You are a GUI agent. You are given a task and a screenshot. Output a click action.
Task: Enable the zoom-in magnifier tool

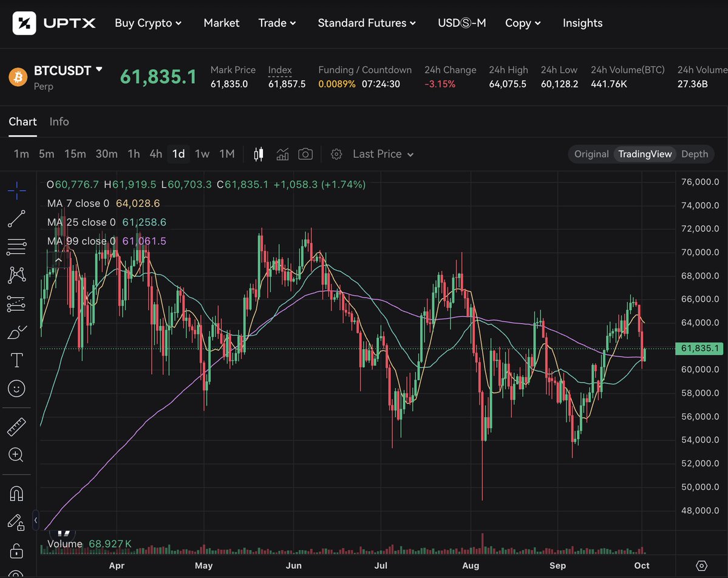[16, 455]
